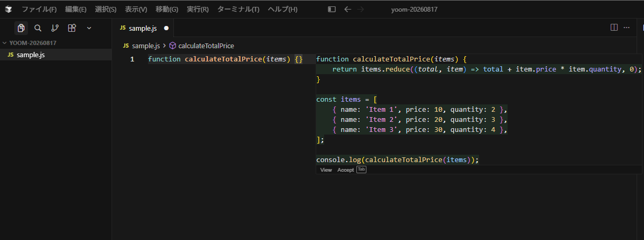This screenshot has height=240, width=644.
Task: Open the Extensions view icon
Action: pos(72,28)
